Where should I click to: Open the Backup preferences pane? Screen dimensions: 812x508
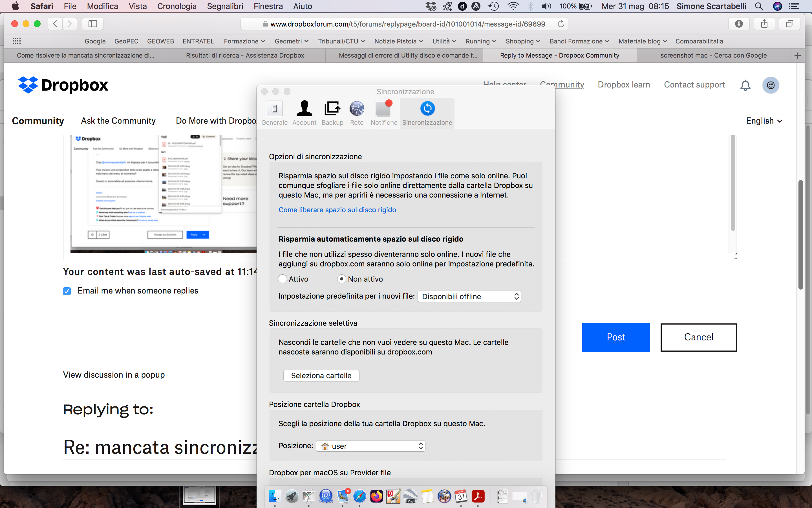[332, 113]
